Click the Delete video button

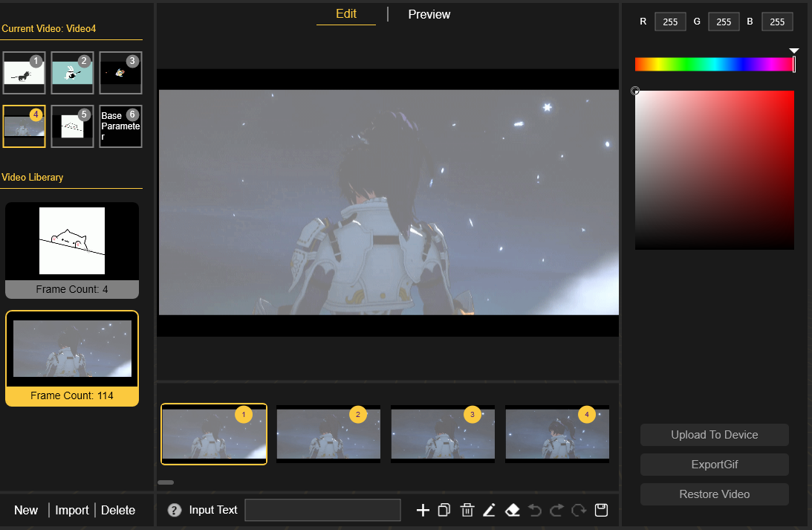coord(118,511)
